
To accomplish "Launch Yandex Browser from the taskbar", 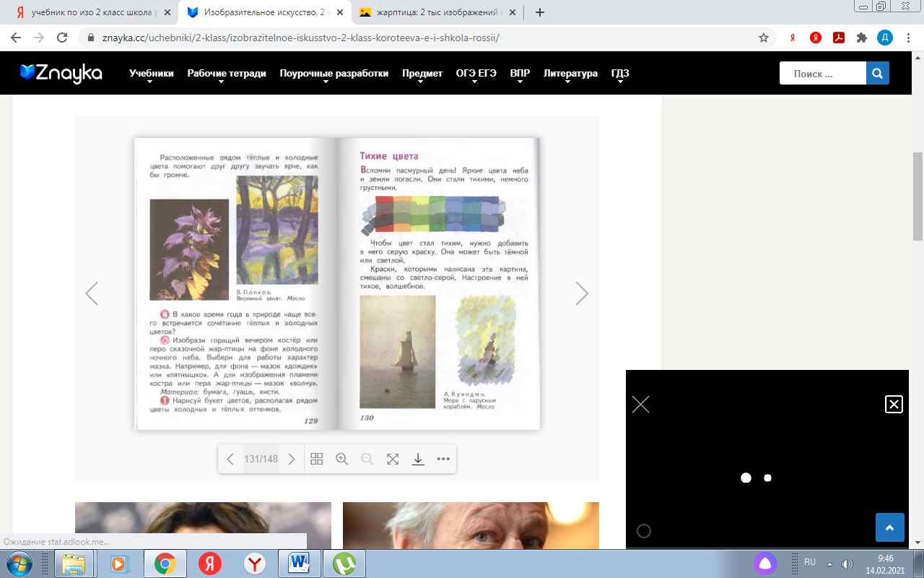I will click(255, 564).
